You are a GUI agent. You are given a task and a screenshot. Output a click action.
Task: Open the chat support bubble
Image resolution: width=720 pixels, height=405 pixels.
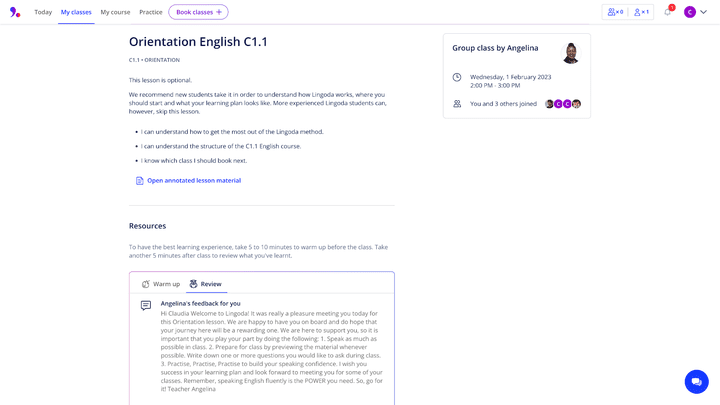pos(696,381)
